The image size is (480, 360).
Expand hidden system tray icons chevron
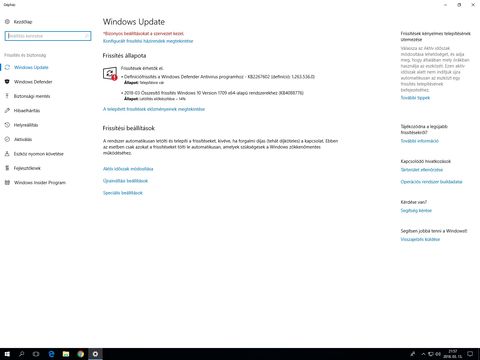tap(423, 354)
